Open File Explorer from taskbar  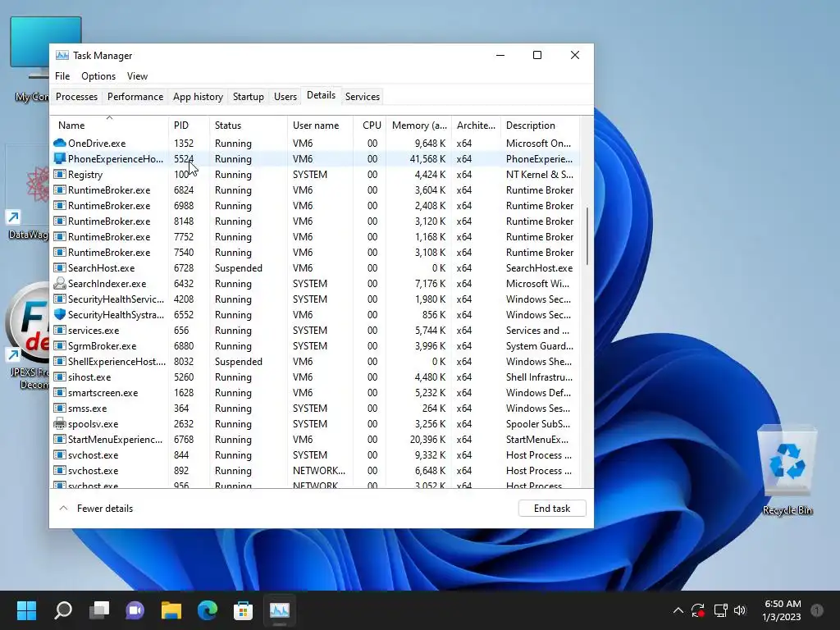tap(171, 610)
